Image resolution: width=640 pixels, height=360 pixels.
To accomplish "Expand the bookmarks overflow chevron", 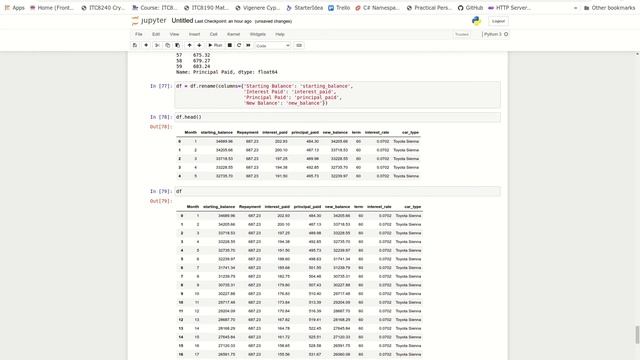I will (575, 8).
